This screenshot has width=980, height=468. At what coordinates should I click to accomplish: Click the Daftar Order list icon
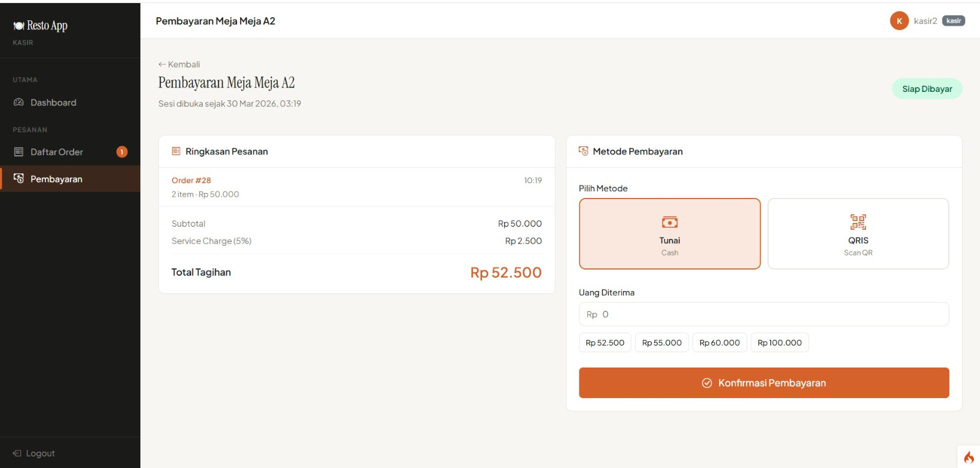(x=18, y=152)
